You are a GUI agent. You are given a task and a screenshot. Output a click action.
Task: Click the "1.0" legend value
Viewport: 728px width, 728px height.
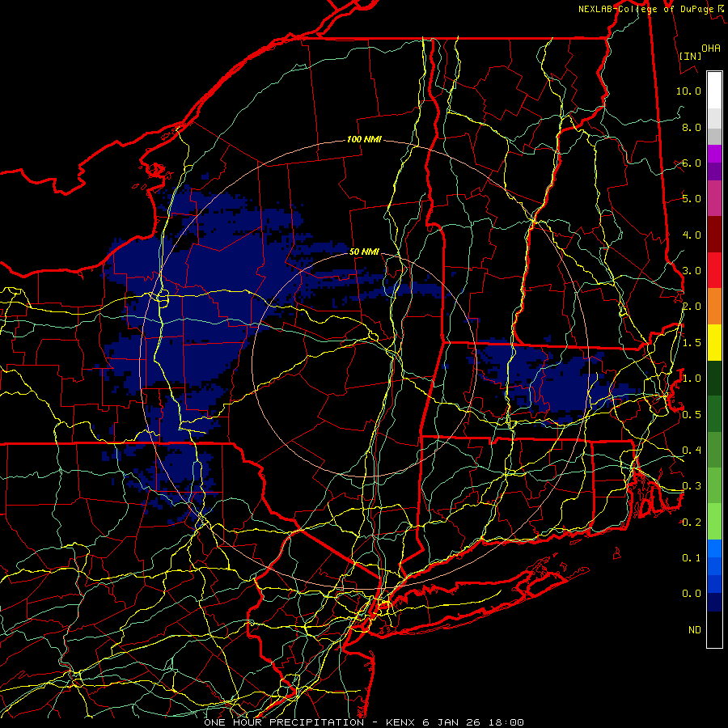tap(692, 378)
